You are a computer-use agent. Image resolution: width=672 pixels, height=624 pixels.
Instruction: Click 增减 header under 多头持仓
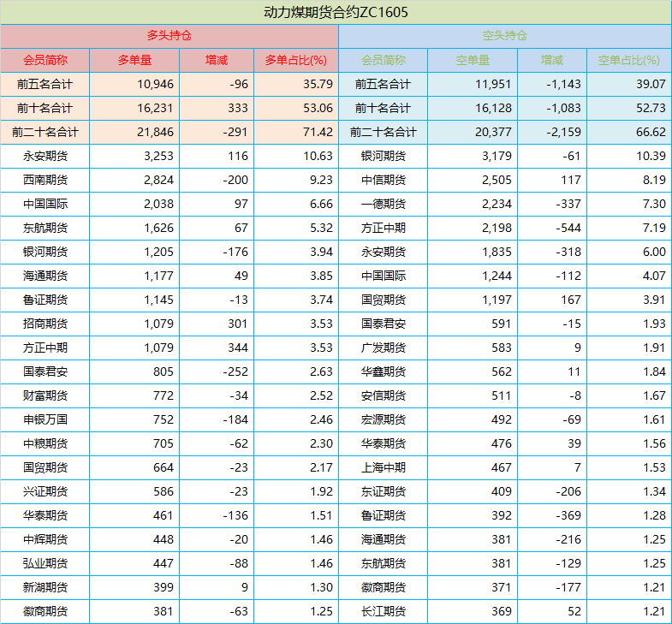217,60
